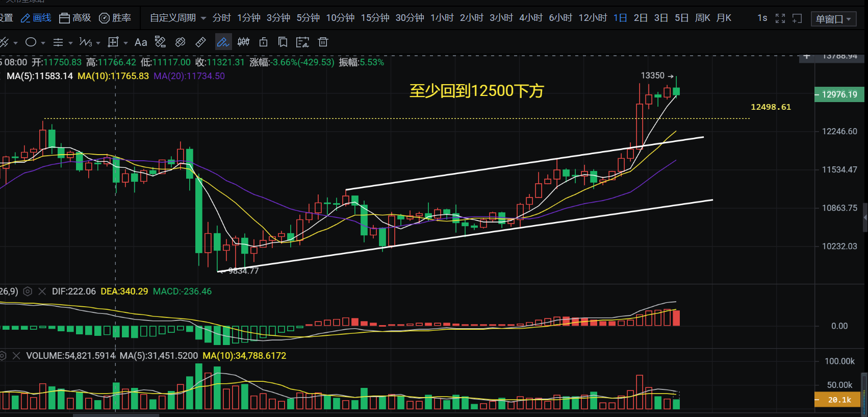Viewport: 868px width, 417px height.
Task: Select the 2日 timeframe
Action: (641, 18)
